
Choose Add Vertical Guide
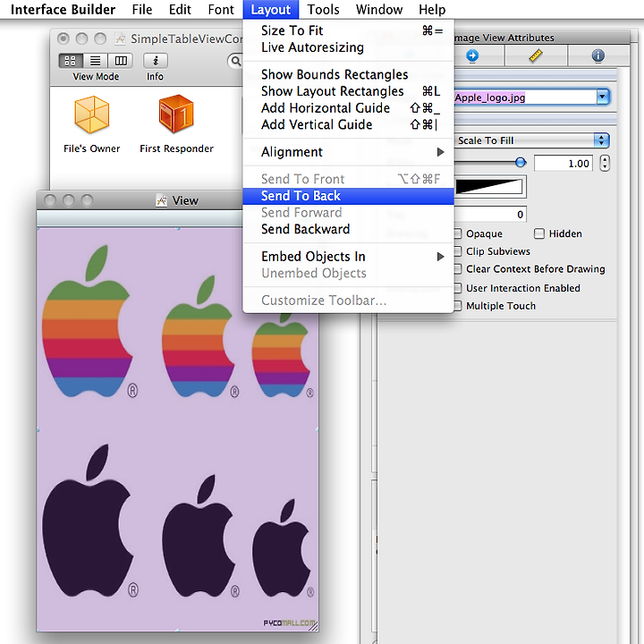pyautogui.click(x=348, y=125)
